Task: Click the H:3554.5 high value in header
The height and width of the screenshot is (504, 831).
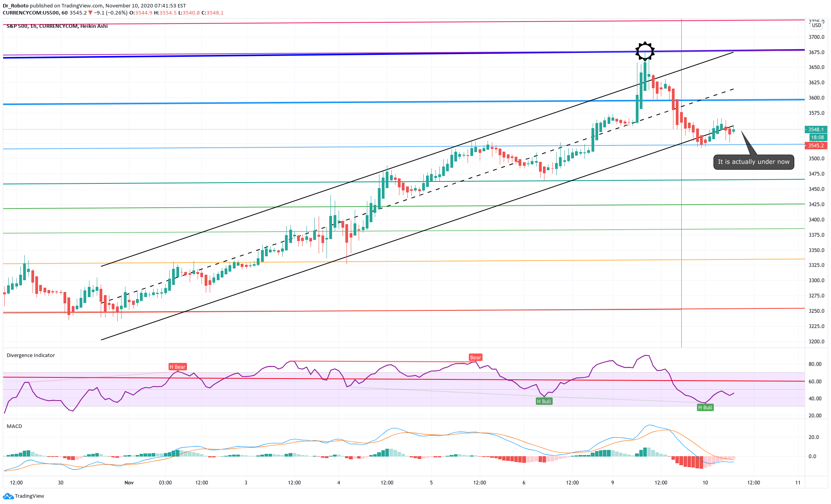Action: coord(165,13)
